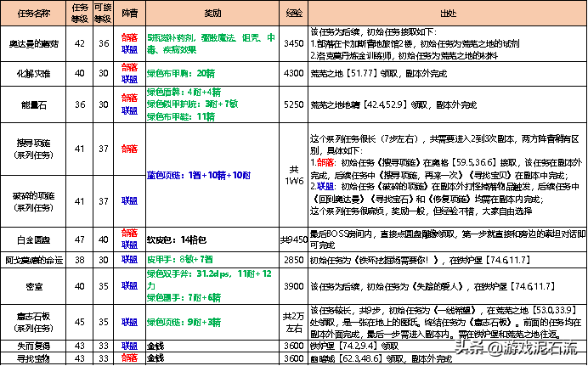Click the reward 绿色布甲胸：20精
This screenshot has height=366, width=588.
[x=181, y=73]
